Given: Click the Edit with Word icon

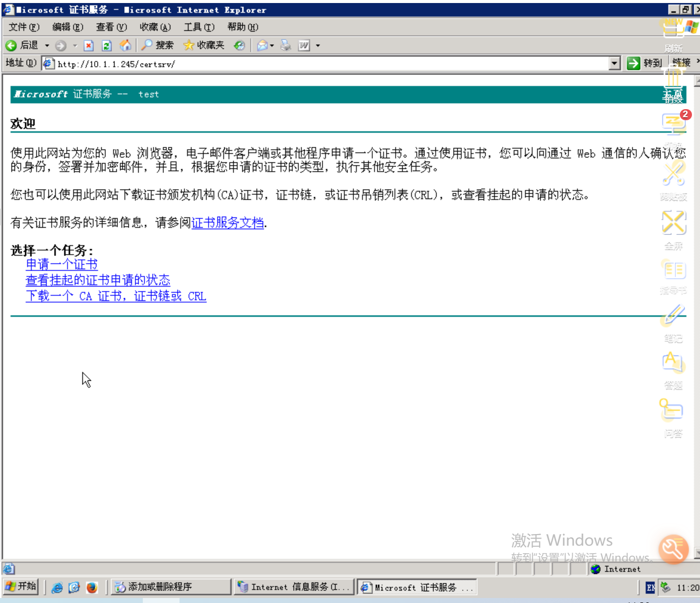Looking at the screenshot, I should point(304,46).
